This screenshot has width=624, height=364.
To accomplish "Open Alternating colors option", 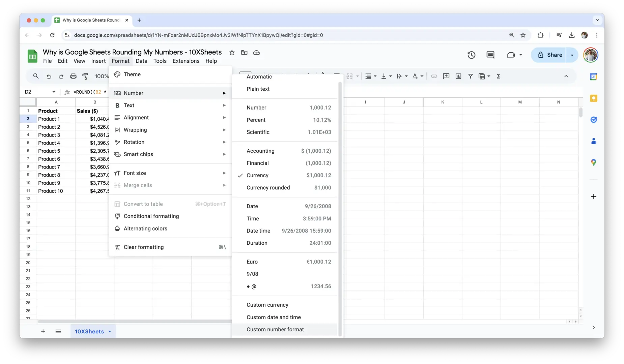I will [145, 229].
